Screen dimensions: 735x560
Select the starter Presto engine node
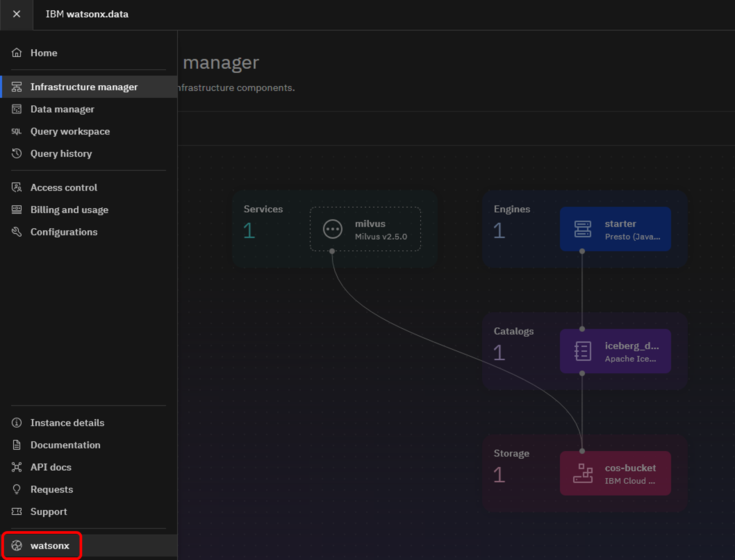(615, 229)
